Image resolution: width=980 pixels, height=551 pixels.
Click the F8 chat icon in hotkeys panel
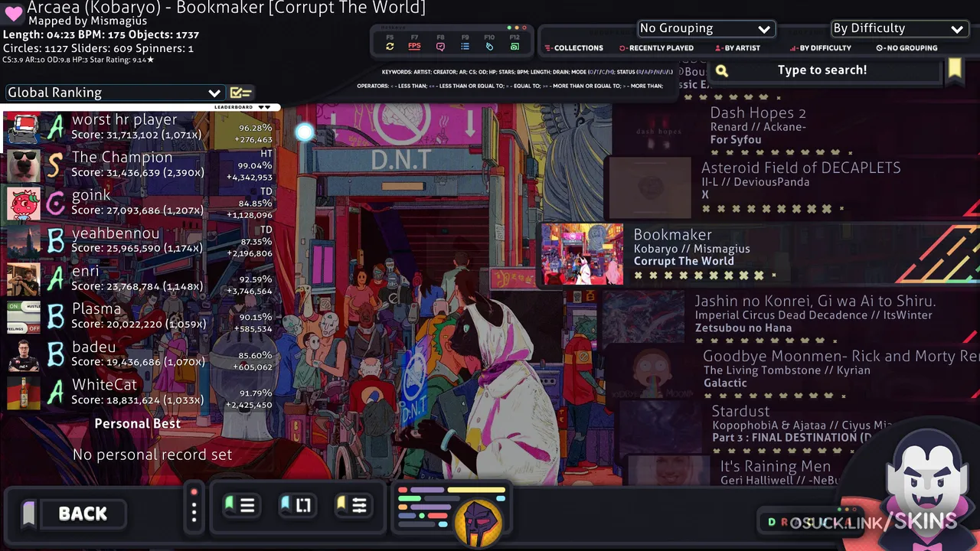[440, 46]
